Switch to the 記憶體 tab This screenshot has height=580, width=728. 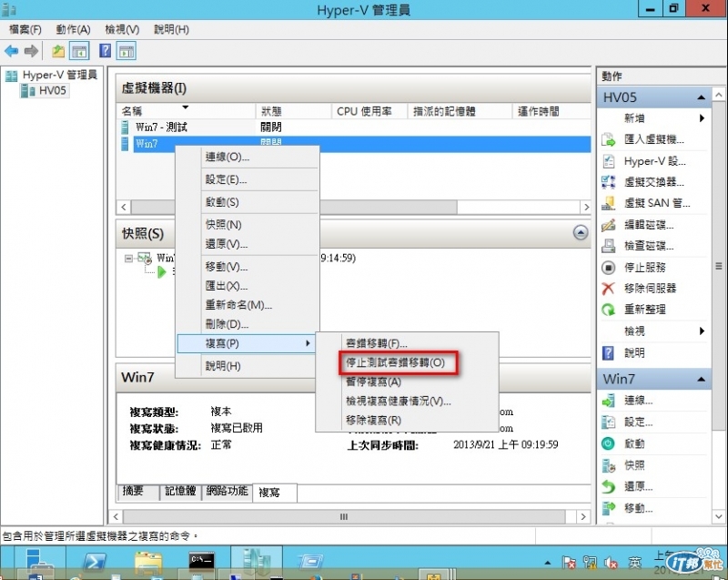[180, 492]
